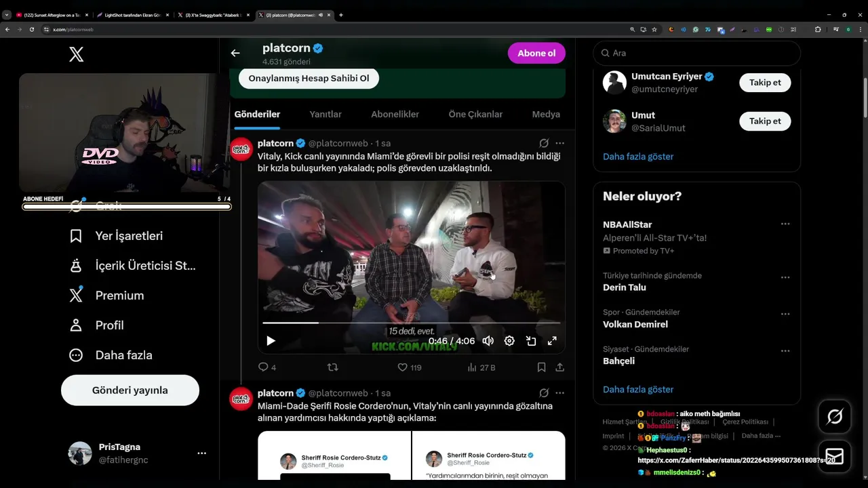Image resolution: width=868 pixels, height=488 pixels.
Task: Open Premium from the sidebar
Action: pos(106,296)
